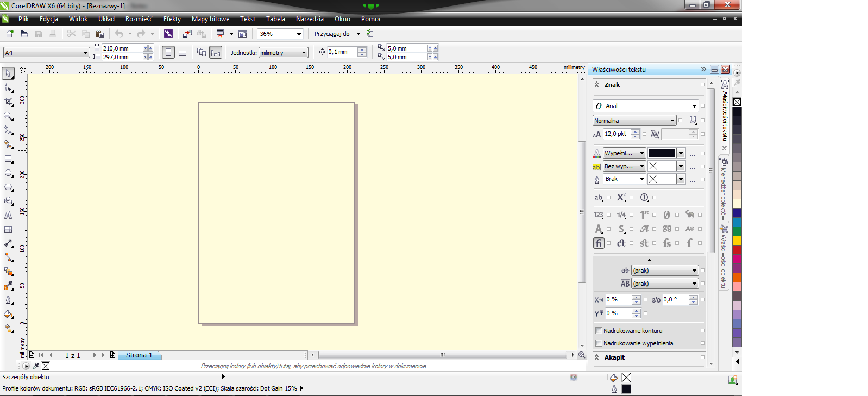Image resolution: width=868 pixels, height=396 pixels.
Task: Open the Arial font dropdown
Action: 694,106
